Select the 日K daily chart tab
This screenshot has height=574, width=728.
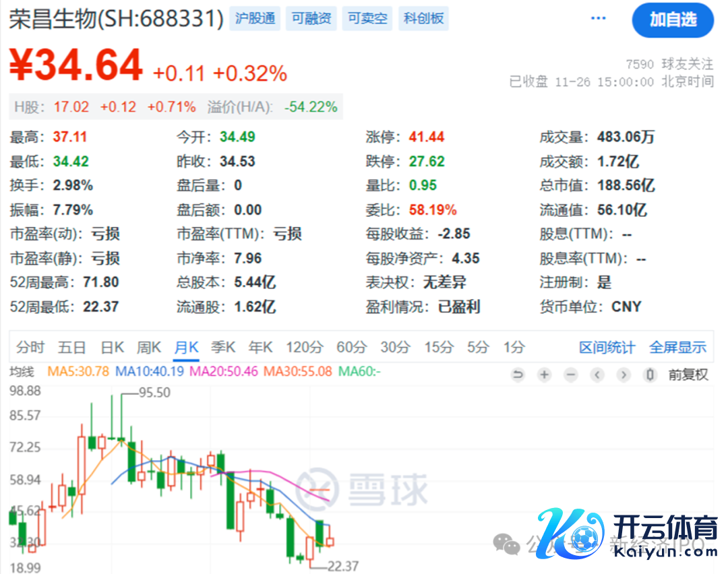[x=113, y=348]
